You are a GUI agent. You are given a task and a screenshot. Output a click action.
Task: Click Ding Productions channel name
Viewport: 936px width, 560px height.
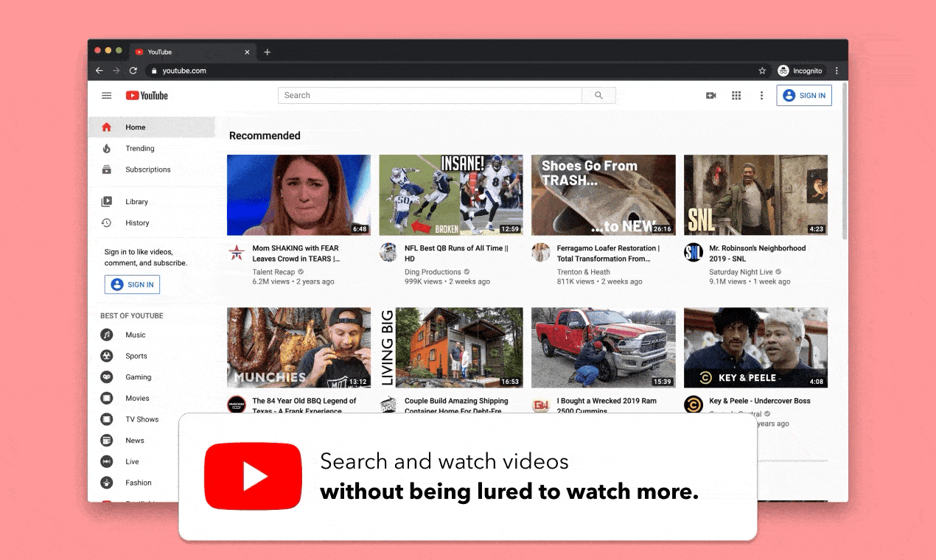click(433, 272)
